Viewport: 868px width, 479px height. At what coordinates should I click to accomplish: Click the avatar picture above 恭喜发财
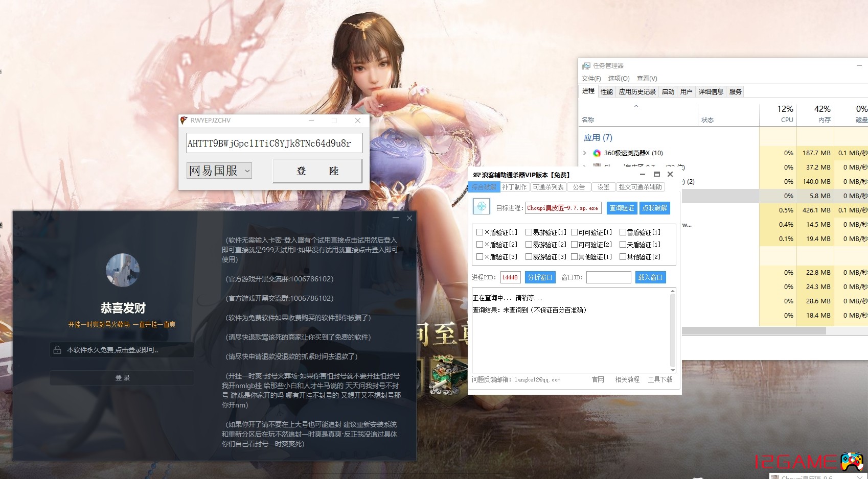[123, 270]
